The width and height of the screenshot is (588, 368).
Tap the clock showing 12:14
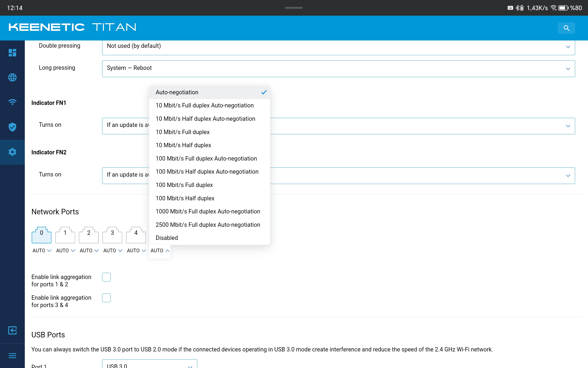coord(15,8)
